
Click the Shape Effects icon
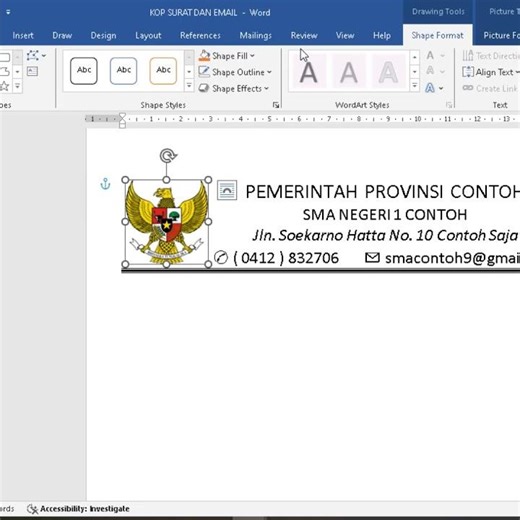(204, 88)
